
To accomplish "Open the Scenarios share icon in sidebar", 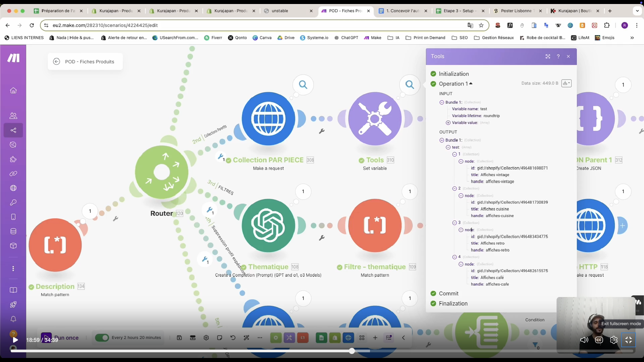I will click(x=13, y=130).
